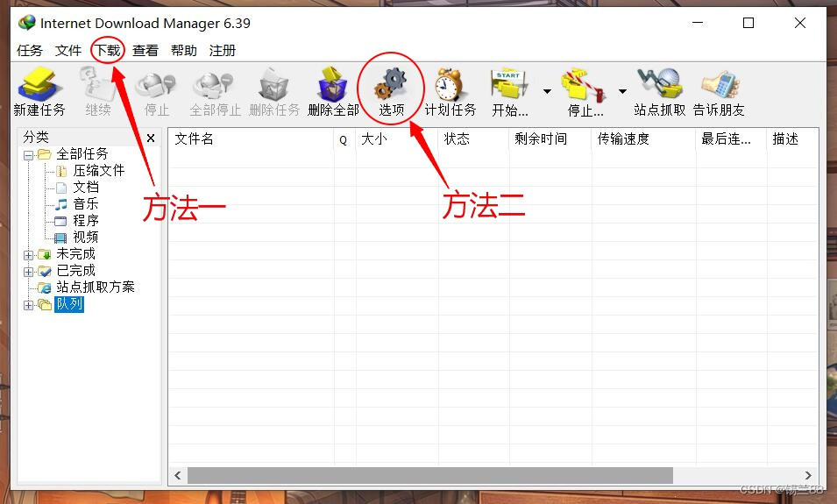Sort by the 描述 column header

[792, 139]
